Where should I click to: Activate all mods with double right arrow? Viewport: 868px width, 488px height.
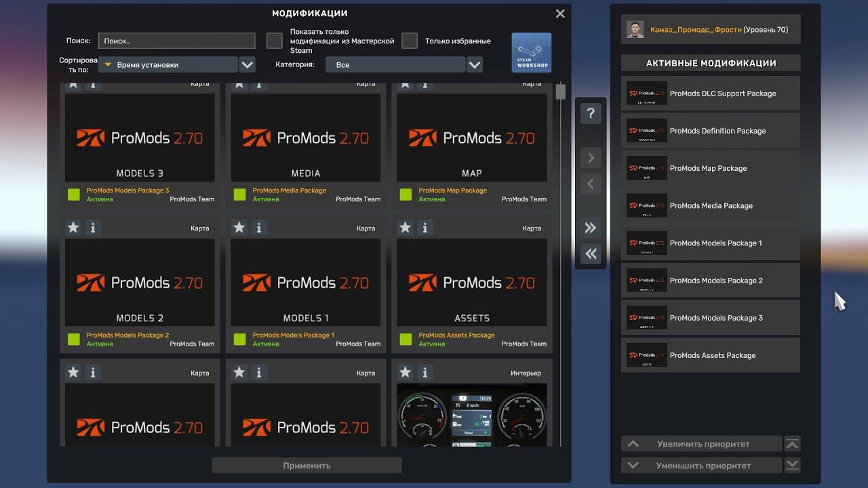pyautogui.click(x=591, y=228)
